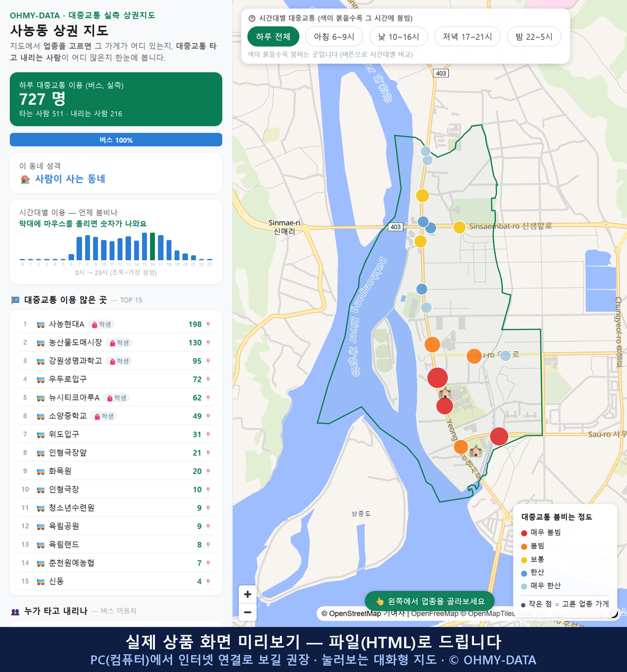
Task: Select the 위도입구 row text
Action: point(64,435)
